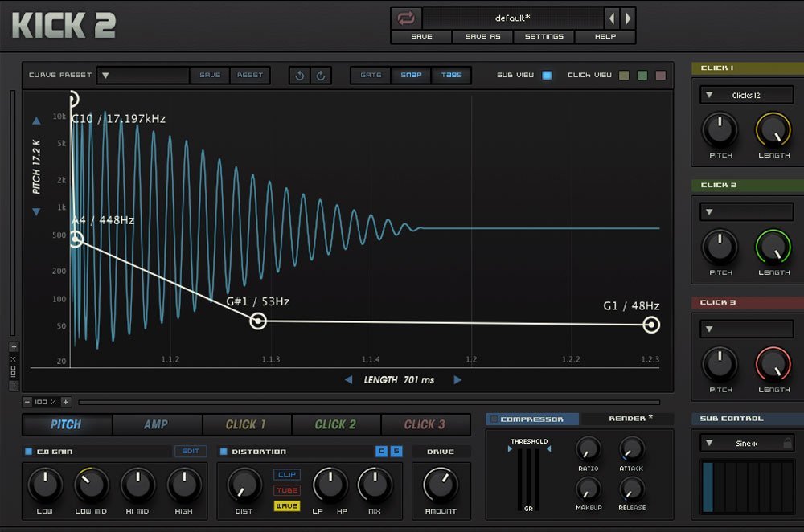Click the preset reload loop icon
The height and width of the screenshot is (532, 804).
[x=406, y=19]
